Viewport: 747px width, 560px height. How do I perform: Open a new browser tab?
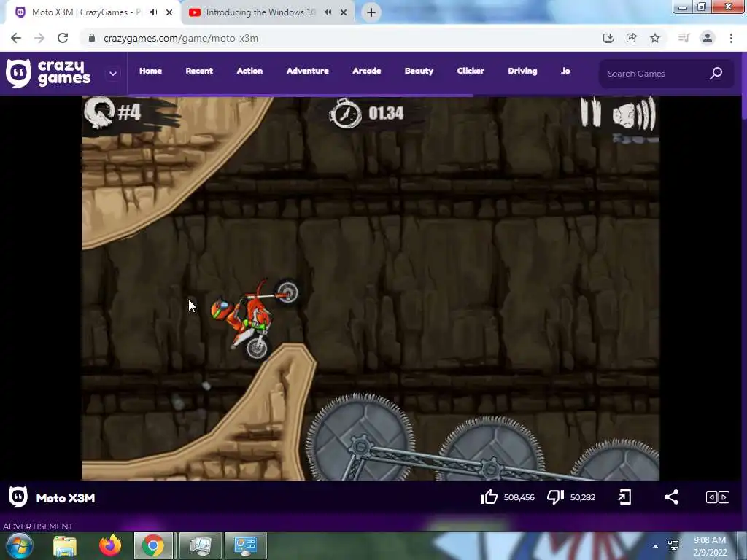371,12
